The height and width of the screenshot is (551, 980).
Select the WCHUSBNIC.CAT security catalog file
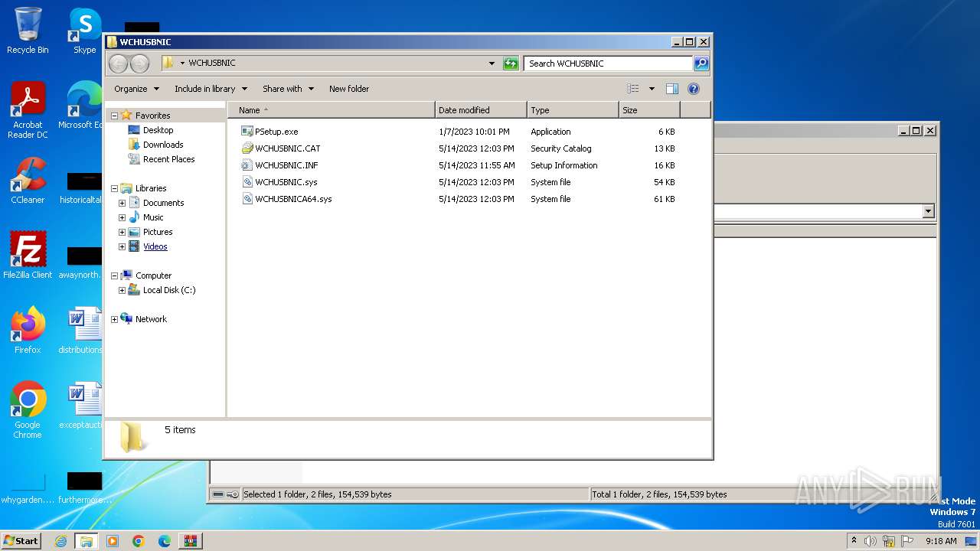280,148
